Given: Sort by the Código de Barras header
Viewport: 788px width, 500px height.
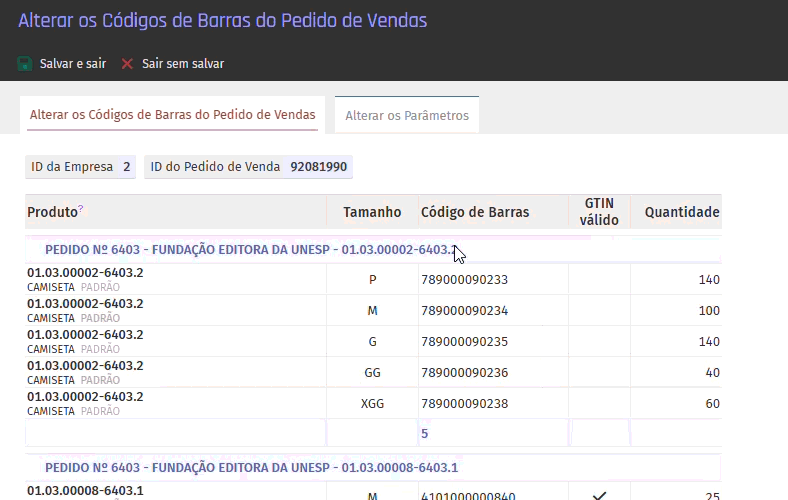Looking at the screenshot, I should [x=475, y=212].
